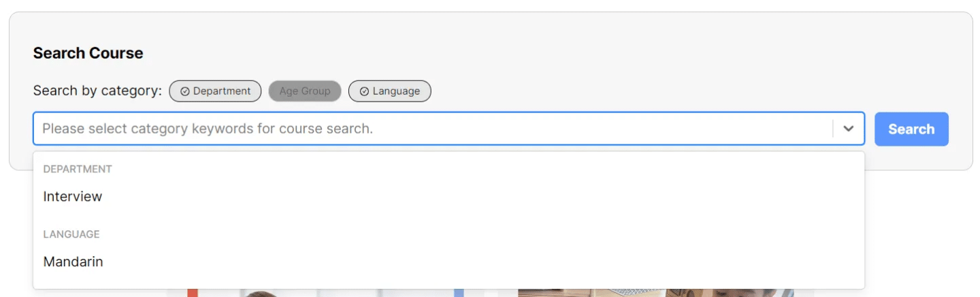Click the Search Course heading
This screenshot has height=297, width=980.
(x=88, y=53)
